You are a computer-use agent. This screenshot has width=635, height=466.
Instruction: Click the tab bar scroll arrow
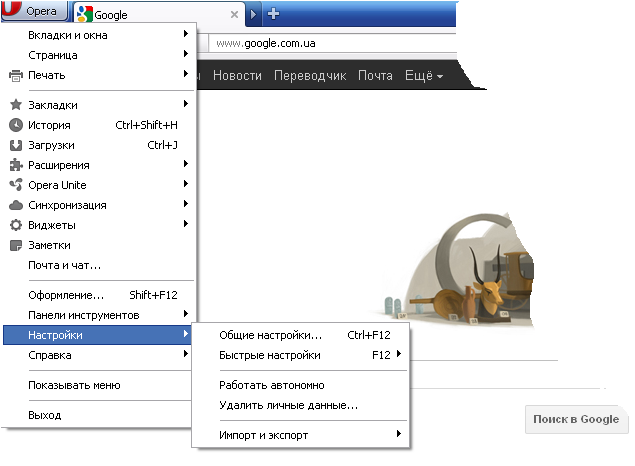pyautogui.click(x=254, y=15)
